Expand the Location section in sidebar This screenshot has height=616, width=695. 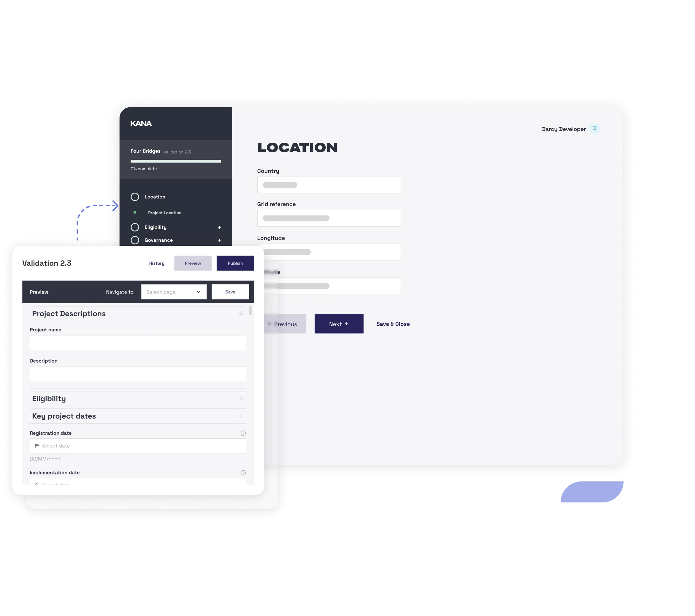pos(155,196)
